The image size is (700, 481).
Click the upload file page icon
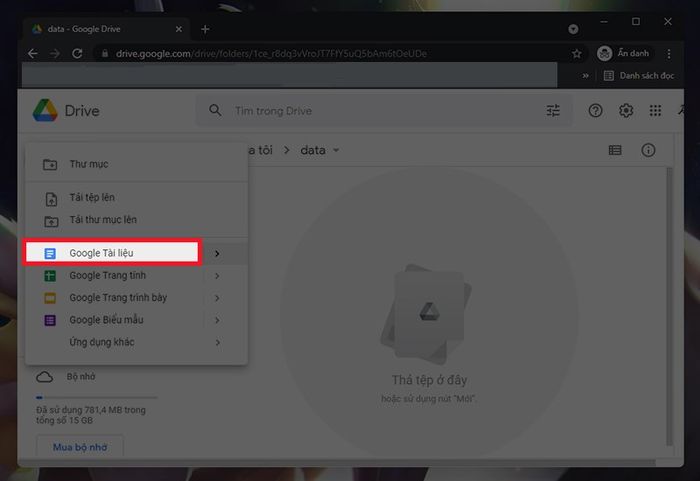point(51,199)
